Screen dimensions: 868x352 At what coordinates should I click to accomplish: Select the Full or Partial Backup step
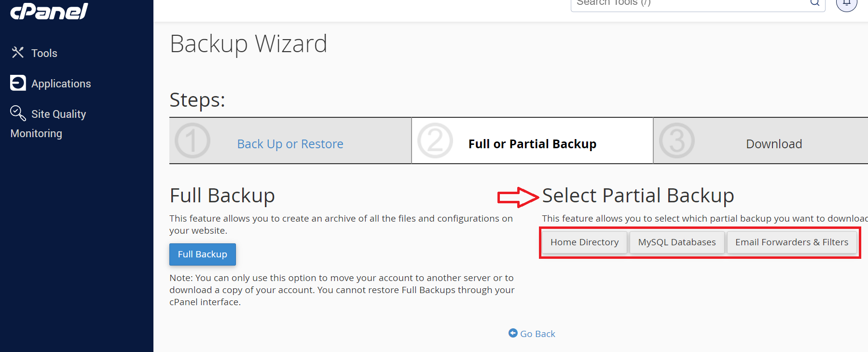pos(532,144)
